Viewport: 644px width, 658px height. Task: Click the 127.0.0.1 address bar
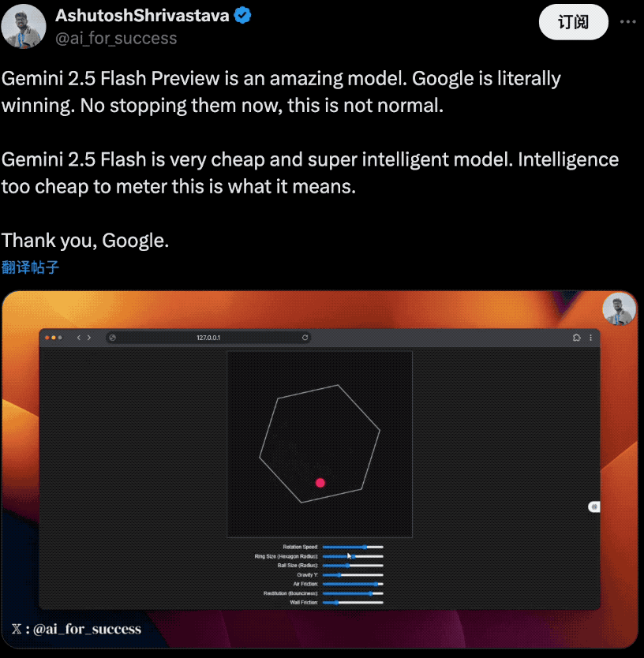pyautogui.click(x=208, y=338)
